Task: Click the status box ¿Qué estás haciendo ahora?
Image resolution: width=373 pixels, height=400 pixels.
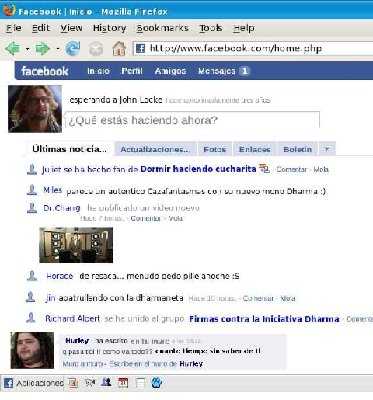Action: 192,120
